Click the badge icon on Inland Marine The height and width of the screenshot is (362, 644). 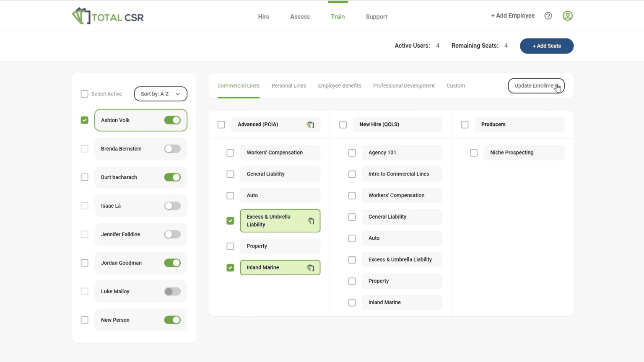point(310,268)
